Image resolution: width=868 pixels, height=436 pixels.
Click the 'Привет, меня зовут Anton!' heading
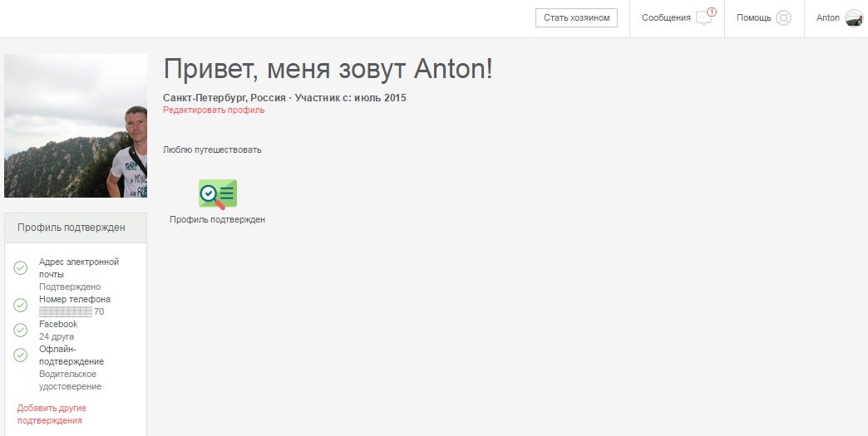[x=328, y=70]
